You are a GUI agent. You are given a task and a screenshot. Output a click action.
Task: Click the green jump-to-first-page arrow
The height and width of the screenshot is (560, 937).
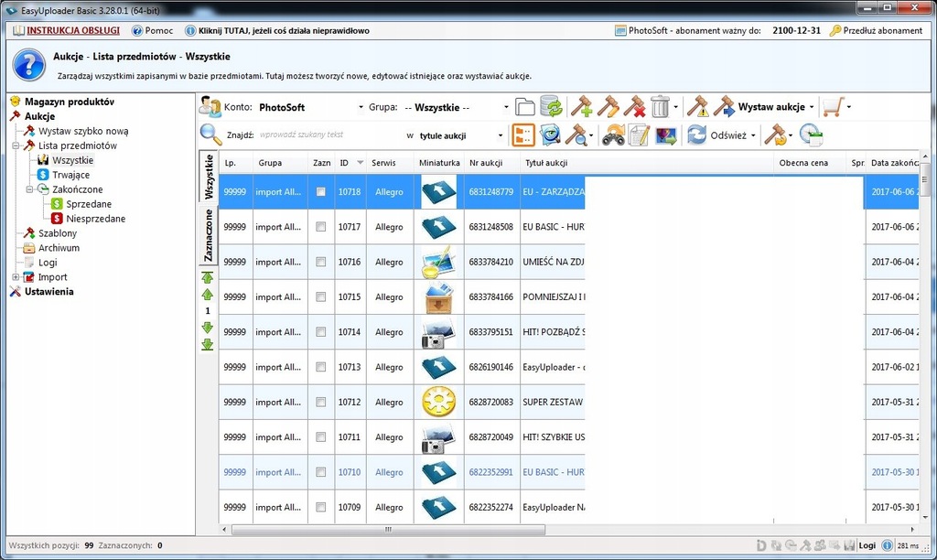(208, 277)
